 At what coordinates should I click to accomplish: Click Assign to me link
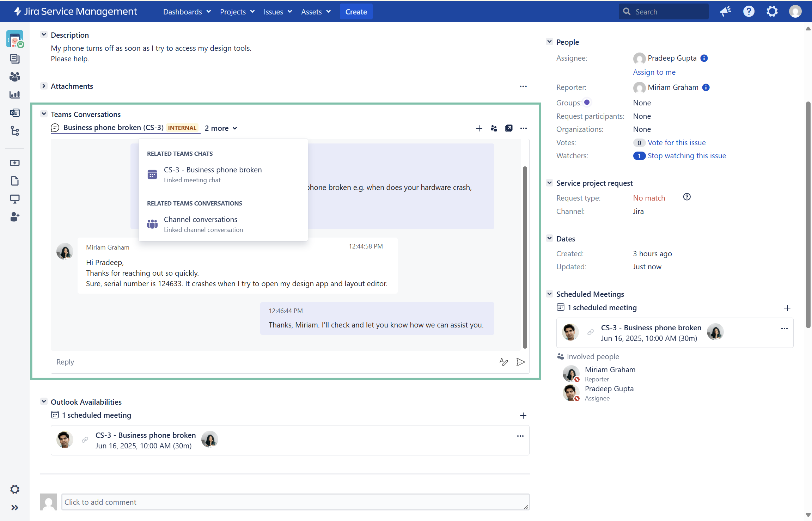654,72
